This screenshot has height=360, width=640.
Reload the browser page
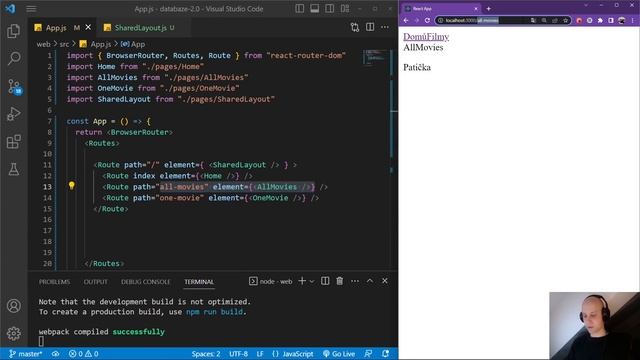pos(427,20)
